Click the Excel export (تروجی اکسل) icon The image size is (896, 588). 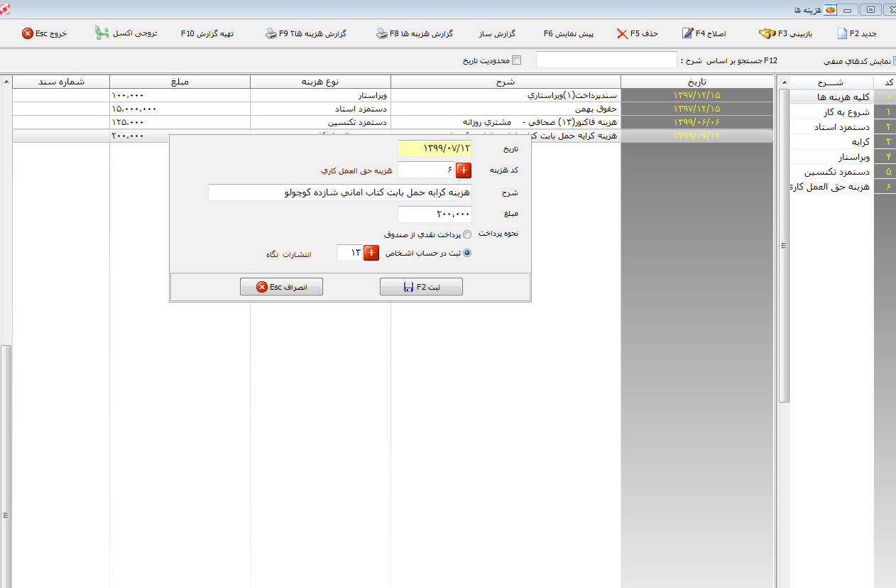[x=102, y=33]
